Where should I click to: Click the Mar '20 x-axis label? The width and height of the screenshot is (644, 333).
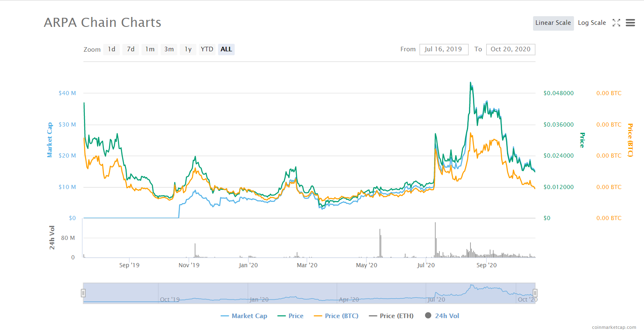(307, 265)
